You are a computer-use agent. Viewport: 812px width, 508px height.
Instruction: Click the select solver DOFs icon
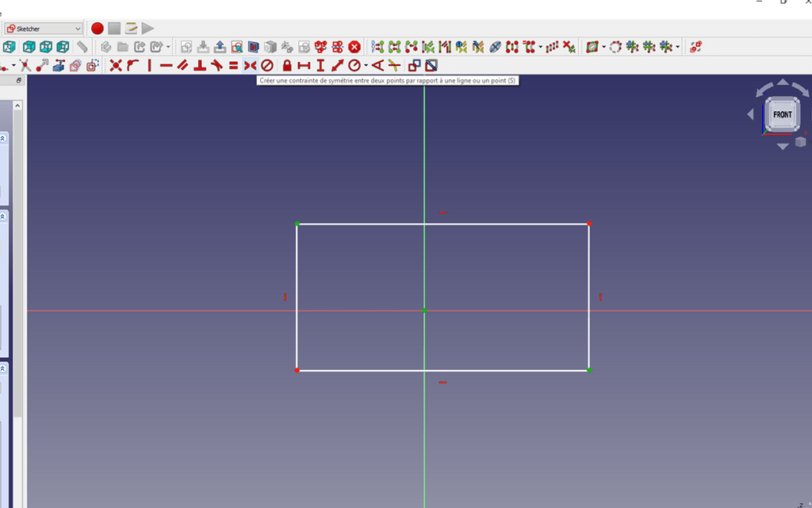378,47
